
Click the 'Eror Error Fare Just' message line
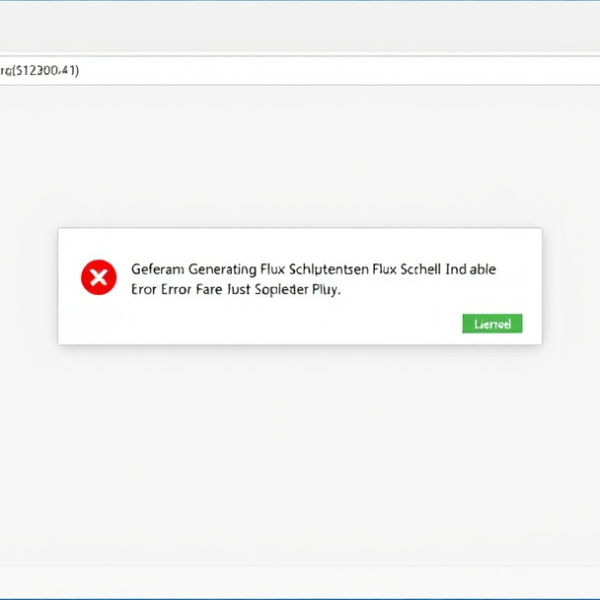(236, 290)
